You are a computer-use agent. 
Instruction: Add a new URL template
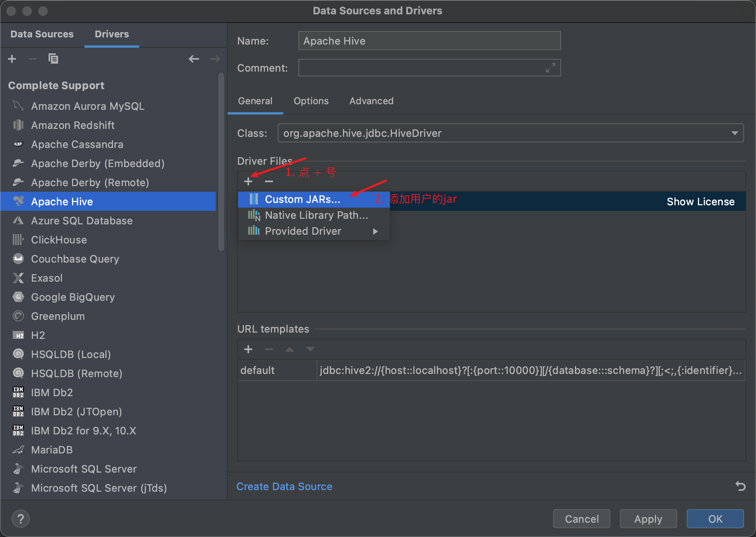pyautogui.click(x=248, y=349)
